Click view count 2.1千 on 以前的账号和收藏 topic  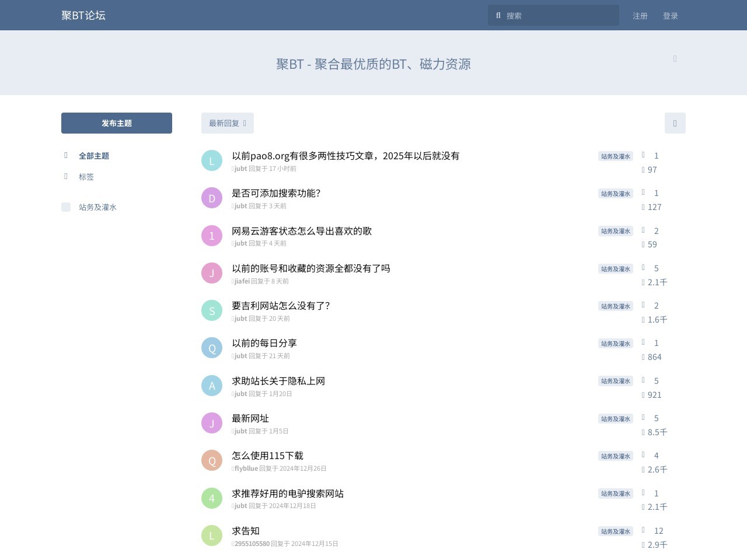tap(654, 282)
